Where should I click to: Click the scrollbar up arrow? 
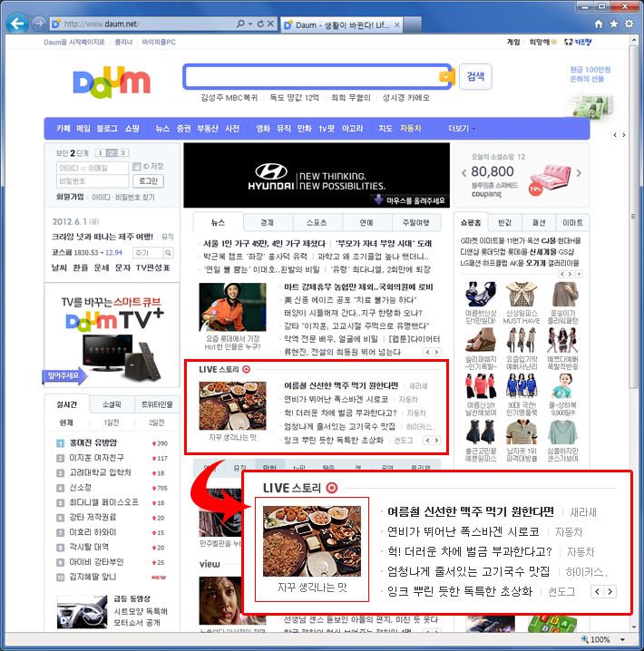(x=634, y=40)
